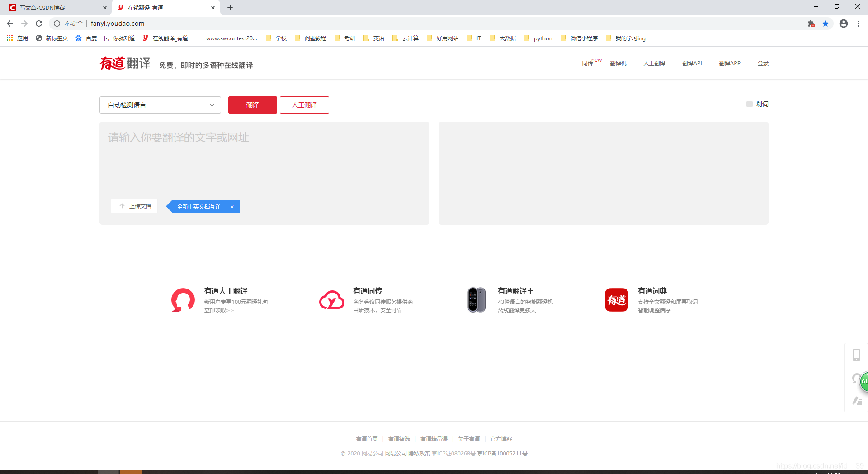Viewport: 868px width, 474px height.
Task: Open 有道精品课 footer link
Action: (434, 439)
